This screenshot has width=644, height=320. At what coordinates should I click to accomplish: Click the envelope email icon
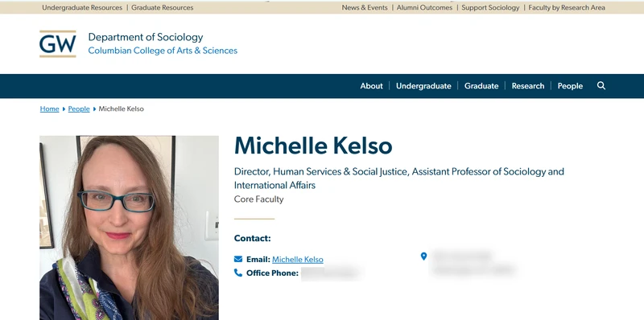[x=238, y=259]
